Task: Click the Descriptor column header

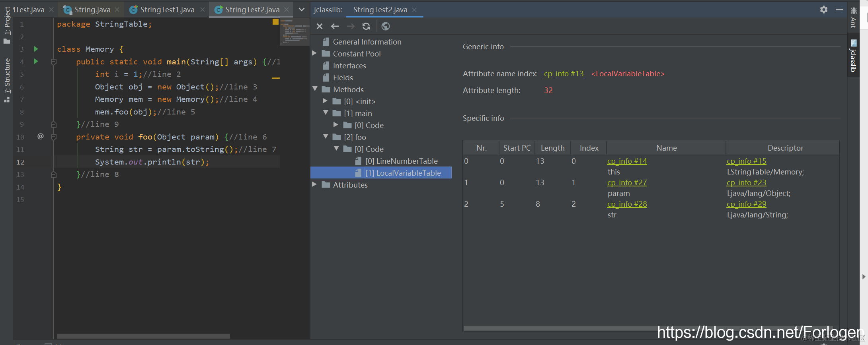Action: point(783,148)
